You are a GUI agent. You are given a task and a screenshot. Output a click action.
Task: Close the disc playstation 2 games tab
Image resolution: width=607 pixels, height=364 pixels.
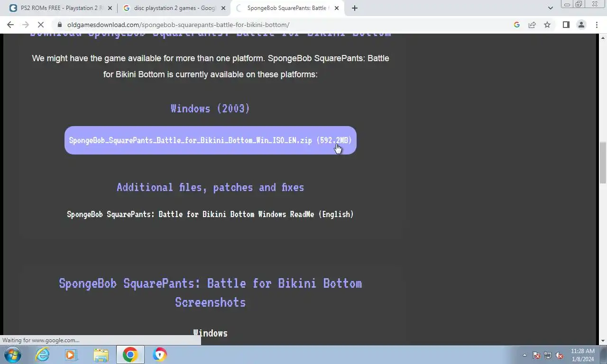click(x=223, y=8)
